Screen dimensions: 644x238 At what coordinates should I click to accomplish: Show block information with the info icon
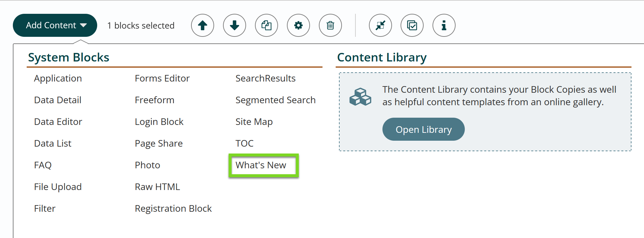tap(444, 25)
